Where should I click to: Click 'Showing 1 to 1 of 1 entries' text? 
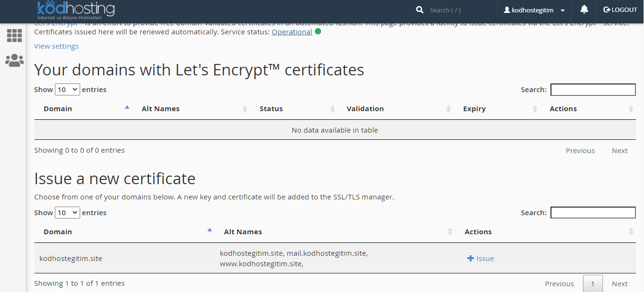(x=79, y=283)
